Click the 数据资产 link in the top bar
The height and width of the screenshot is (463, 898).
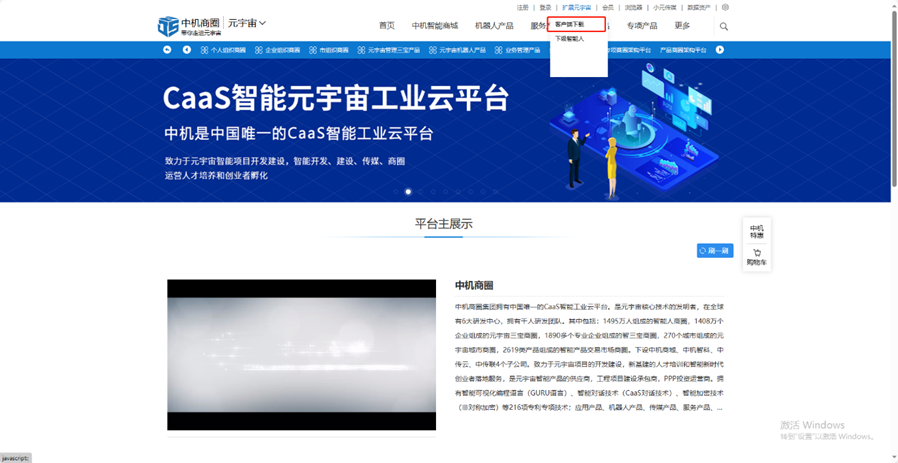pyautogui.click(x=699, y=7)
